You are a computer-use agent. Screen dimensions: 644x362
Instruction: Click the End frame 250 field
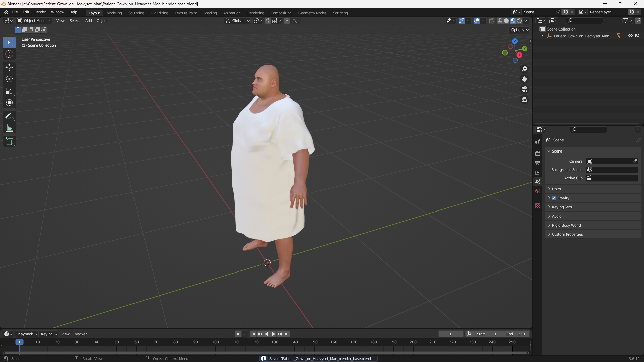click(x=516, y=334)
